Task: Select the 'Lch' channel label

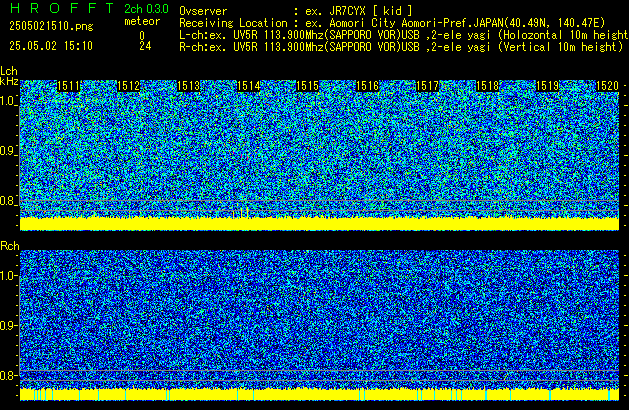Action: pyautogui.click(x=9, y=71)
